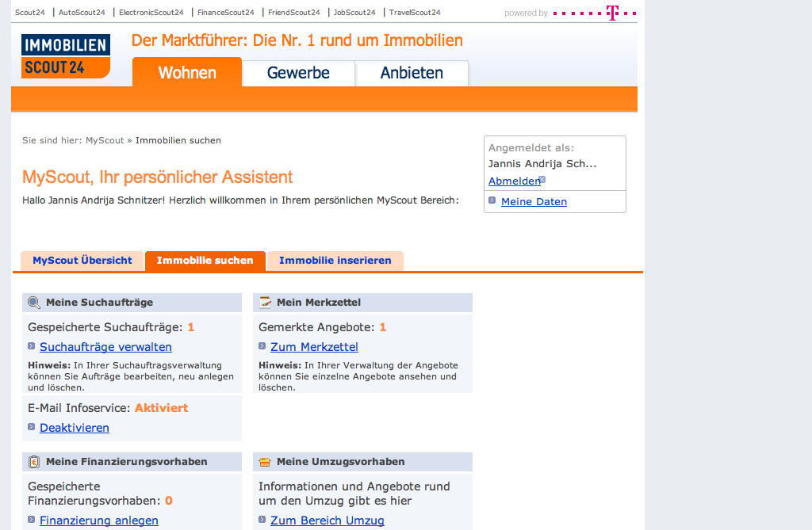Click the magnifier icon beside Meine Suchaufträge
This screenshot has height=530, width=812.
(x=34, y=303)
